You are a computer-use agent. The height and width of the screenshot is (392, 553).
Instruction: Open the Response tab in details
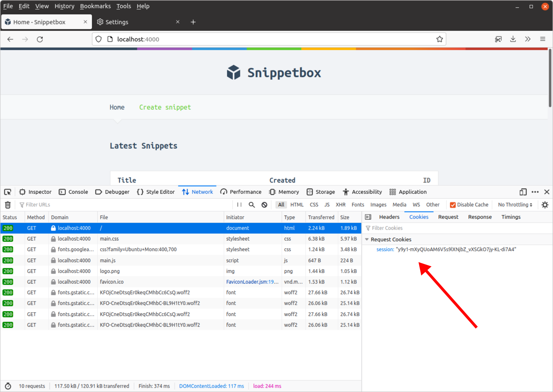click(x=480, y=217)
